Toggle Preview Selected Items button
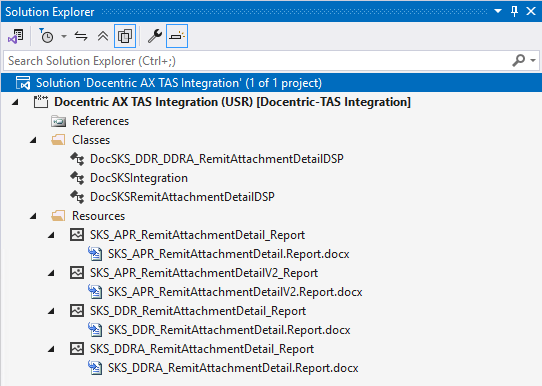The height and width of the screenshot is (386, 542). [x=177, y=36]
